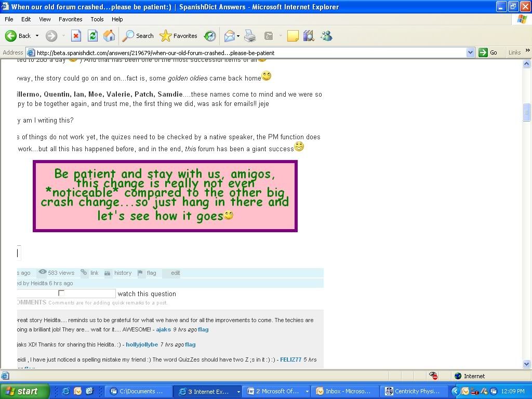Open the address bar URL dropdown

tap(470, 52)
